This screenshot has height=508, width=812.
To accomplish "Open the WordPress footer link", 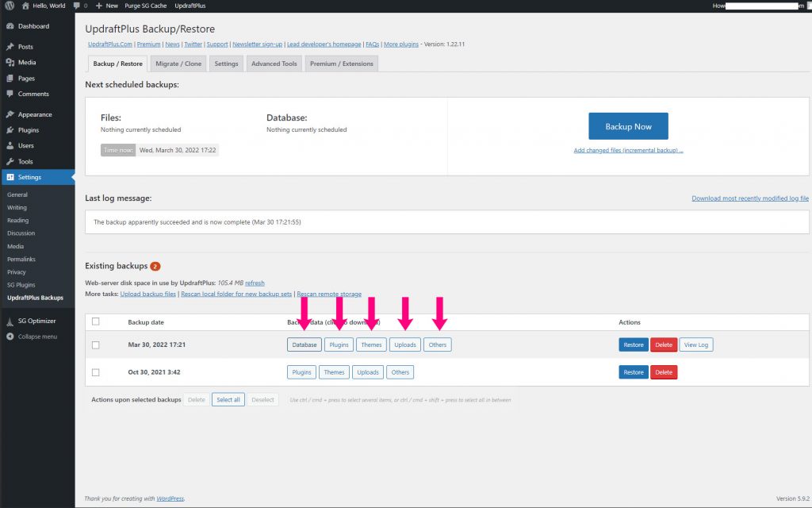I will pyautogui.click(x=170, y=498).
